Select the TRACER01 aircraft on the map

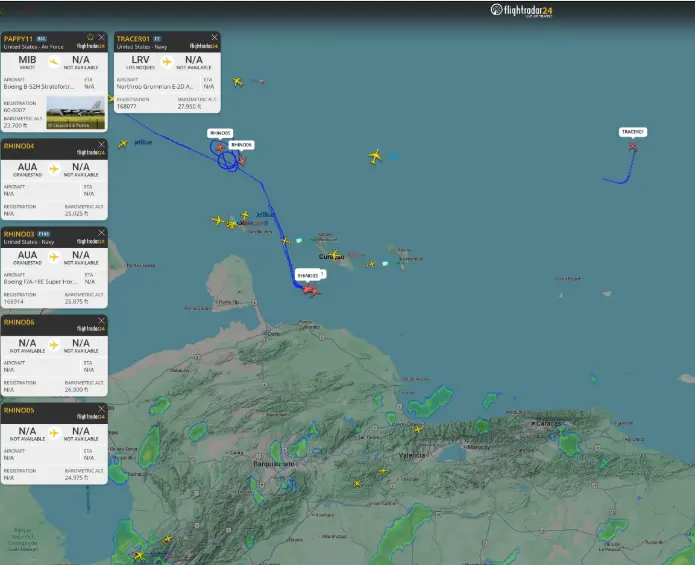tap(633, 147)
